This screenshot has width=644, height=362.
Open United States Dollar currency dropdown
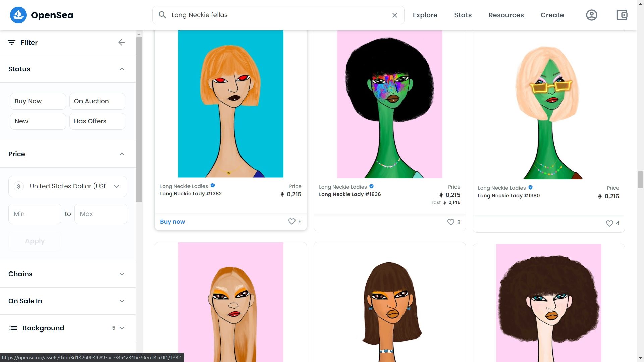coord(68,186)
